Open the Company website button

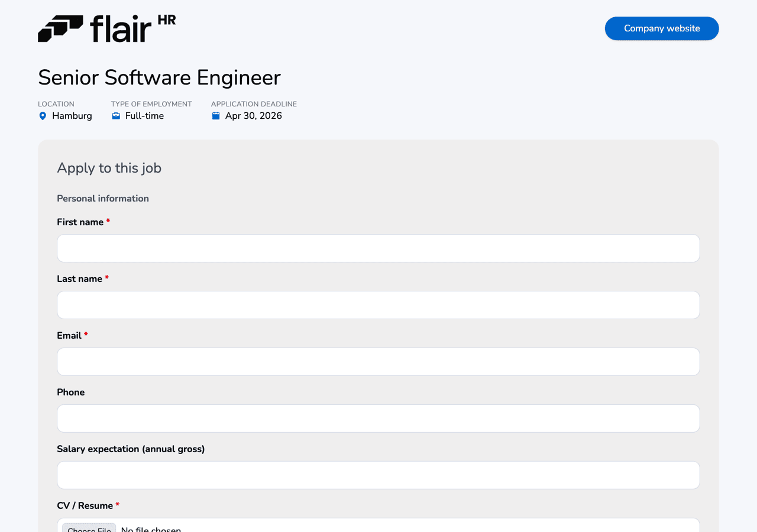point(662,28)
